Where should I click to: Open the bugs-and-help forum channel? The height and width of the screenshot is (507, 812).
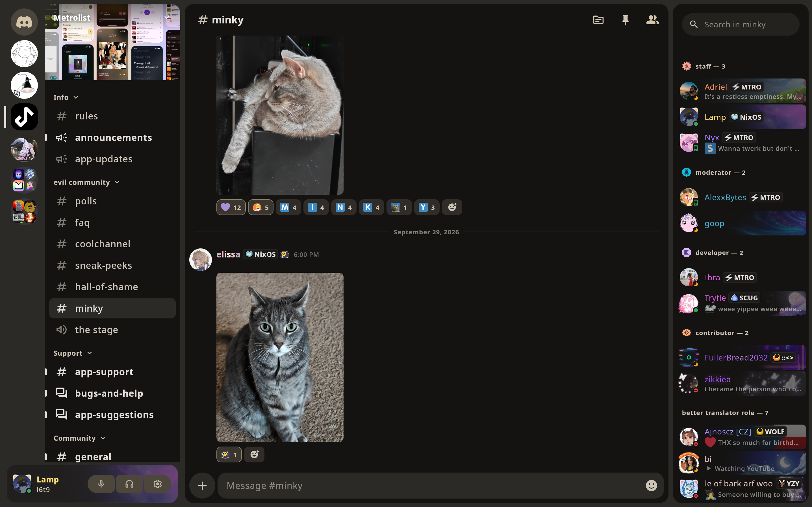[x=112, y=393]
